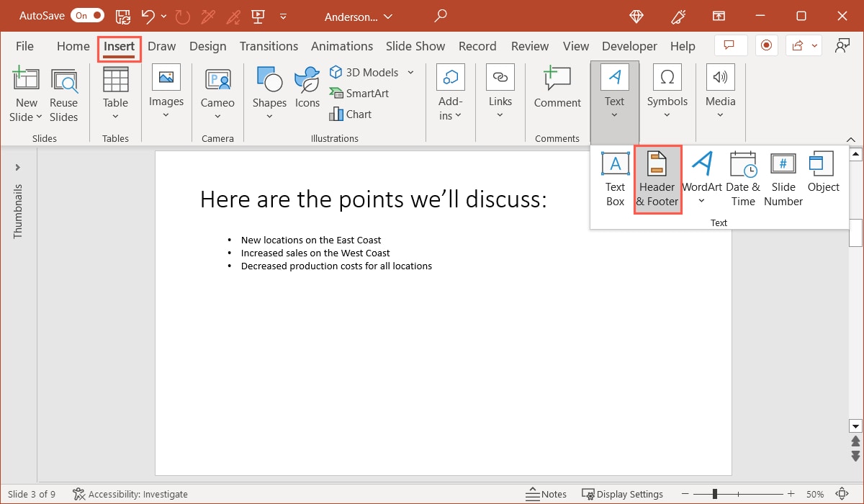The image size is (864, 504).
Task: Expand the Media dropdown
Action: pyautogui.click(x=720, y=114)
